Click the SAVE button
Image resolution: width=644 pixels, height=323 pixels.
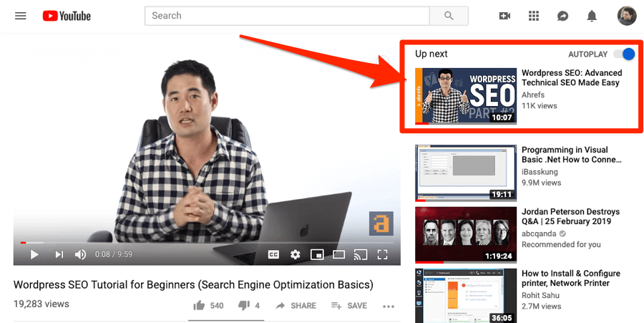[349, 306]
